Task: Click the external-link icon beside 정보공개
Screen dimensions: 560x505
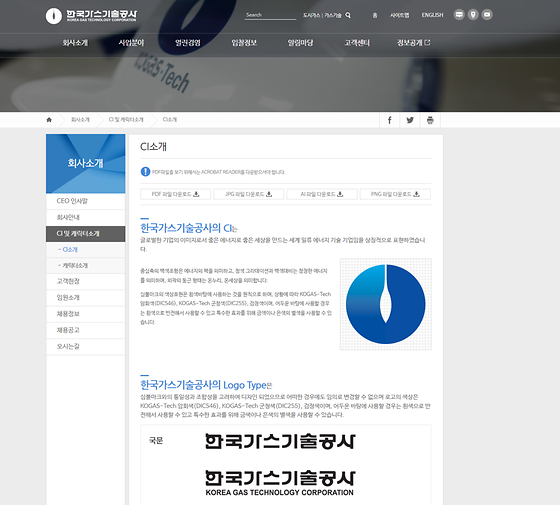Action: coord(427,42)
